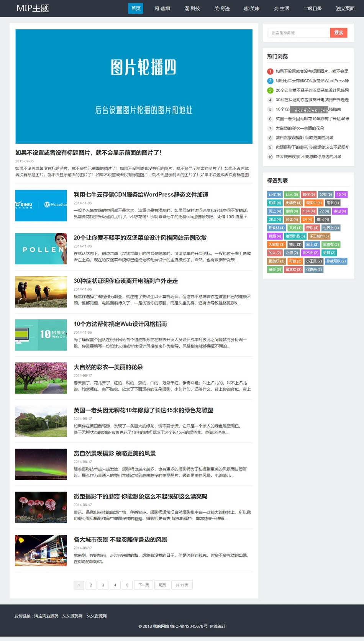
Task: Focus the 搜索是种美德 search field
Action: coord(299,33)
